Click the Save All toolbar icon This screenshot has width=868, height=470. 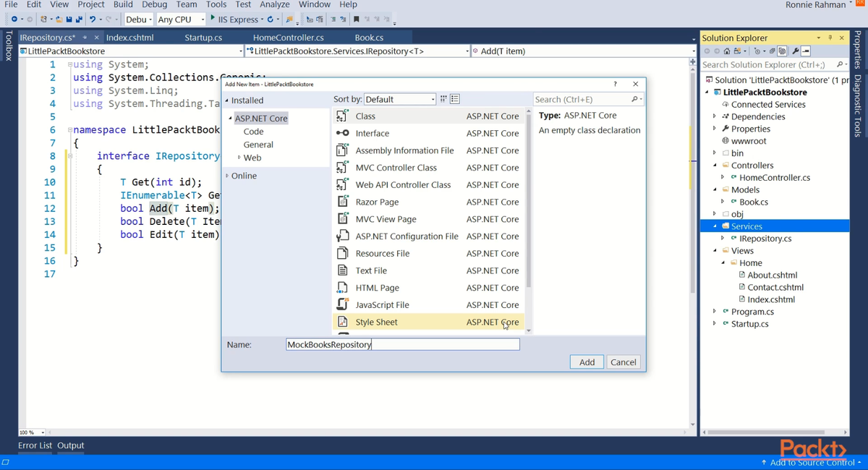pos(78,20)
